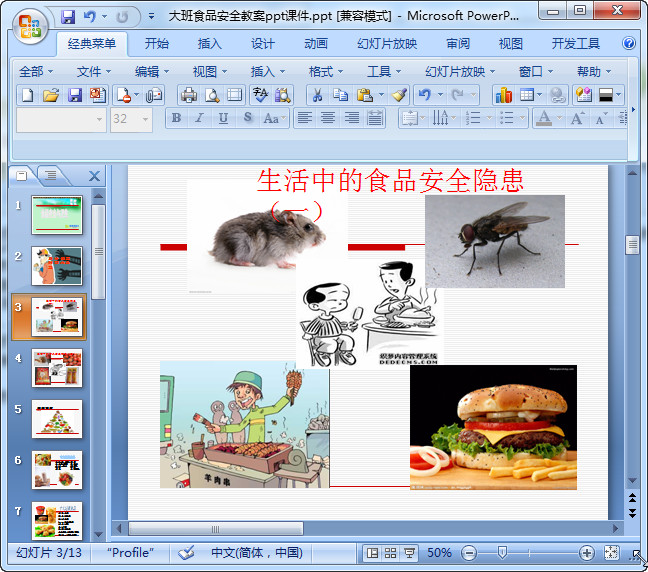The image size is (648, 572).
Task: Toggle underline formatting
Action: (x=223, y=118)
